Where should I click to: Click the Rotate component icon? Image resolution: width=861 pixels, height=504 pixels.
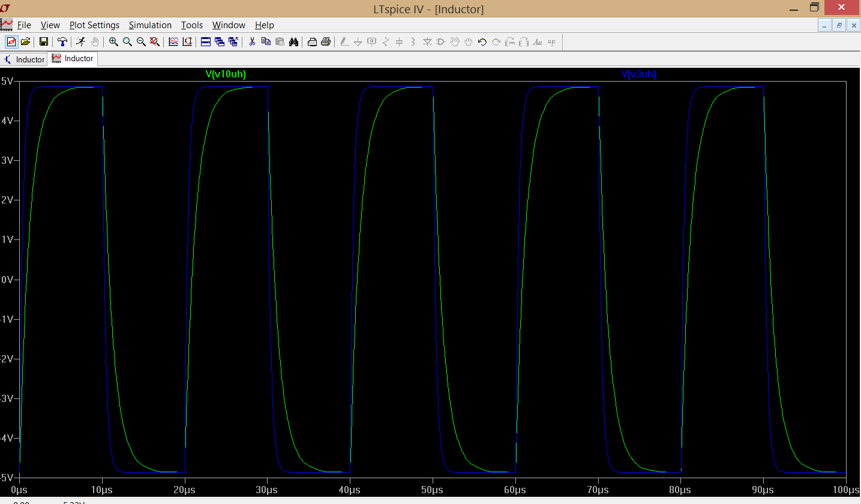[x=510, y=41]
